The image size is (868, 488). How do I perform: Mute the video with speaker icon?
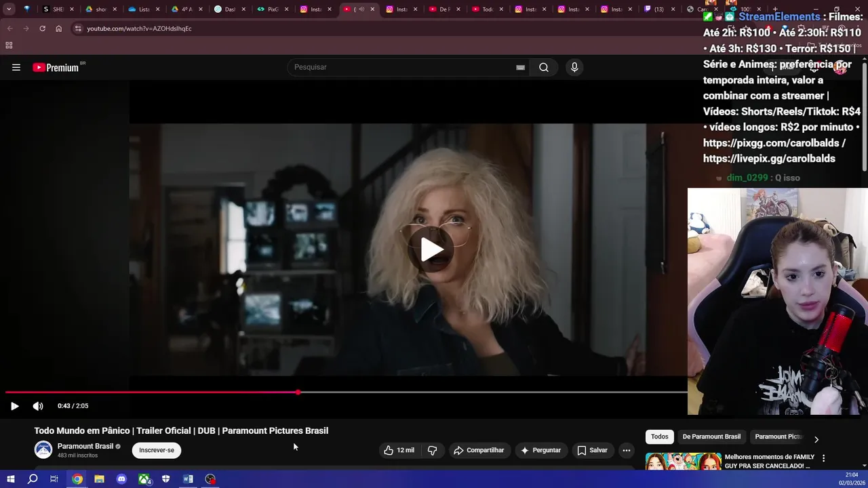coord(38,406)
